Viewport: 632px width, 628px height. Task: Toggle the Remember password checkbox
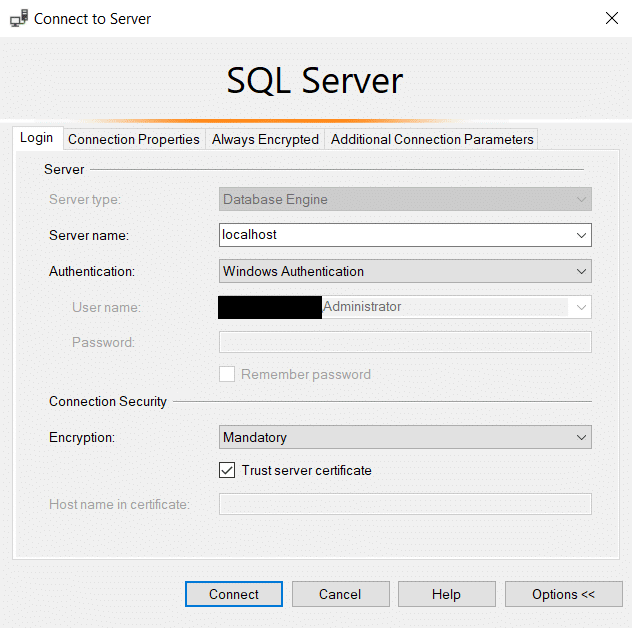pos(227,374)
